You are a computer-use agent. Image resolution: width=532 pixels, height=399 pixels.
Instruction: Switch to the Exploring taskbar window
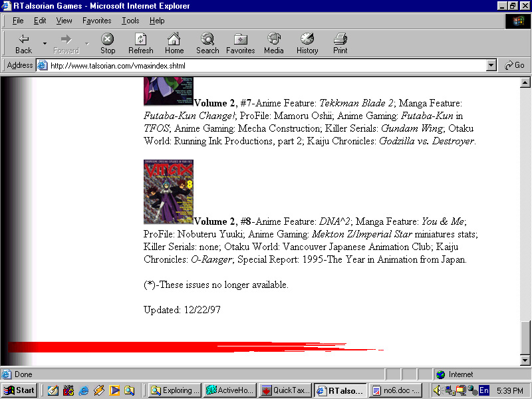(x=176, y=390)
